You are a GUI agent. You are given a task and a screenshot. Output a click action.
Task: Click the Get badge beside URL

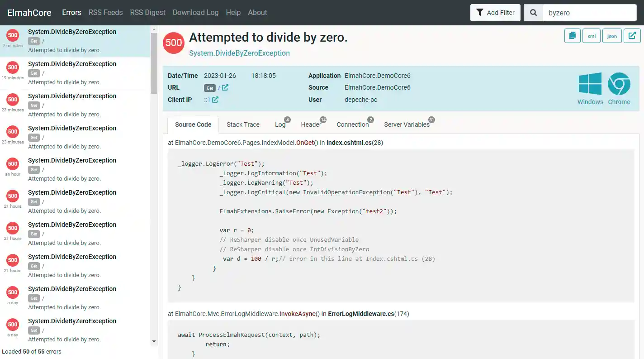point(210,88)
